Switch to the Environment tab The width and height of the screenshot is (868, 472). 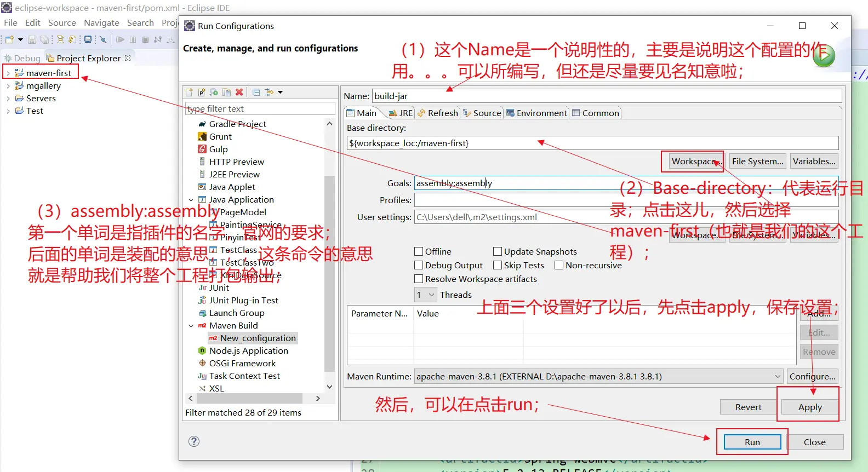(x=536, y=113)
